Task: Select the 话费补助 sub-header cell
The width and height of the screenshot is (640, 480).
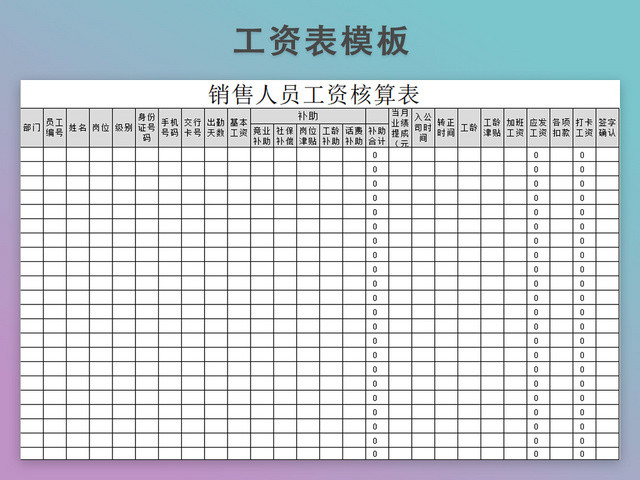Action: (x=354, y=136)
